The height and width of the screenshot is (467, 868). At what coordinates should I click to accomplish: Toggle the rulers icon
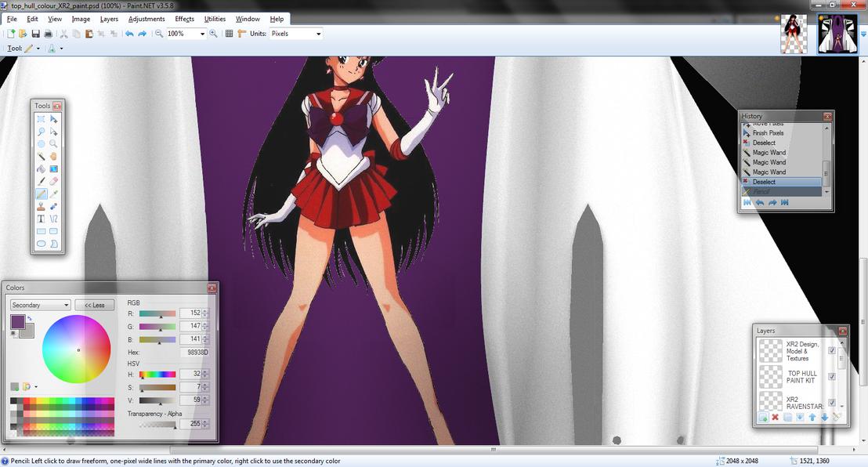pyautogui.click(x=241, y=34)
